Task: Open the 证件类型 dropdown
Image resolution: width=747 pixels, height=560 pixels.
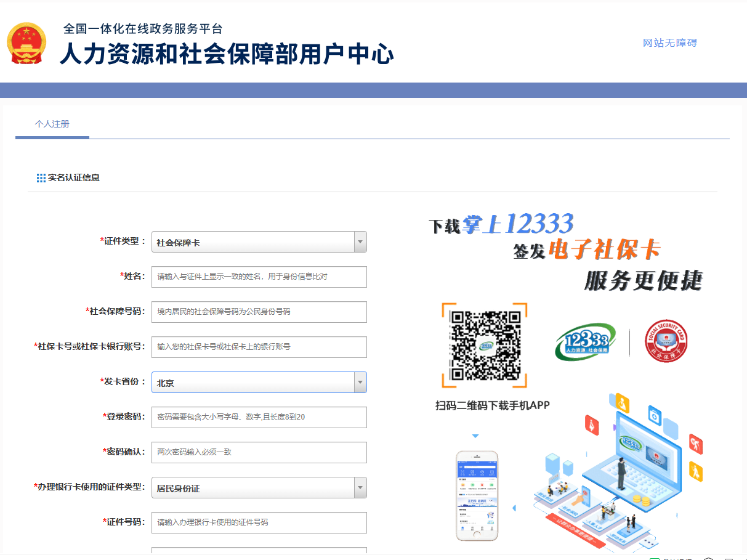Action: pos(259,242)
